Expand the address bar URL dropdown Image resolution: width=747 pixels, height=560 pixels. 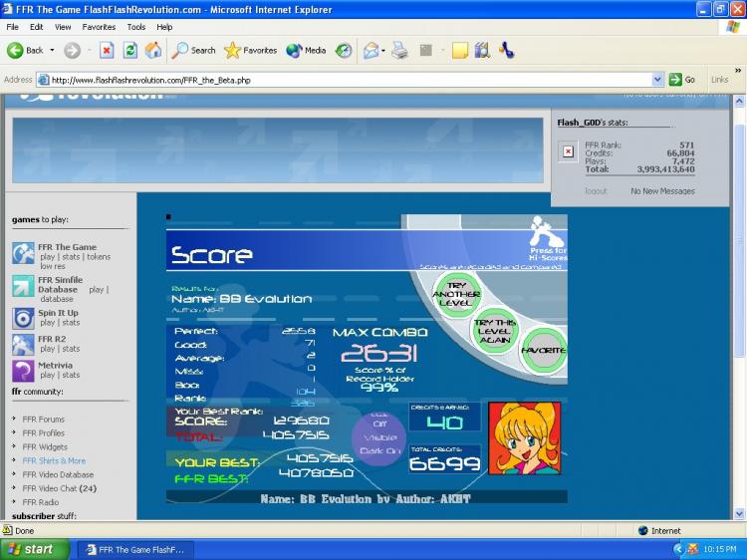pos(657,80)
